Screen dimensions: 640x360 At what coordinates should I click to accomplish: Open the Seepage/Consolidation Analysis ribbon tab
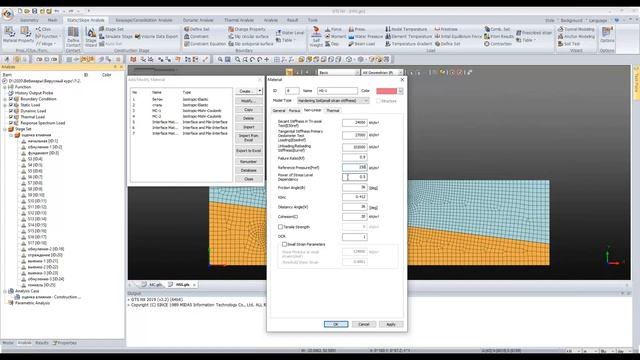pyautogui.click(x=144, y=20)
